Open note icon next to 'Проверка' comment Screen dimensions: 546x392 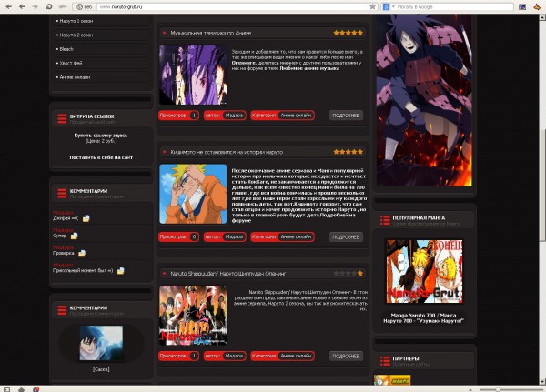coord(82,253)
